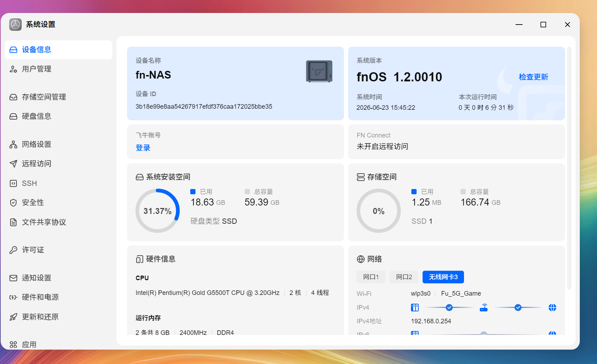Open the 通知设置 envelope icon
This screenshot has width=597, height=364.
click(13, 278)
